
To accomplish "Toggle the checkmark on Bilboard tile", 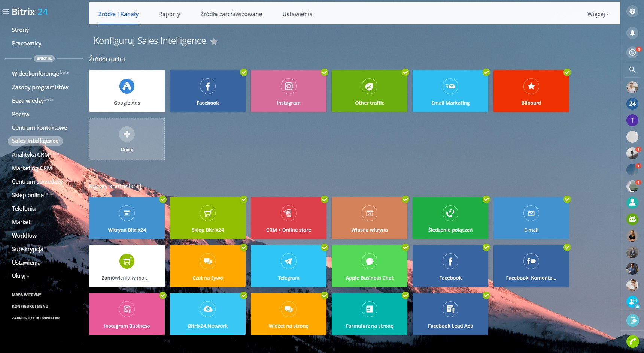I will (x=567, y=72).
